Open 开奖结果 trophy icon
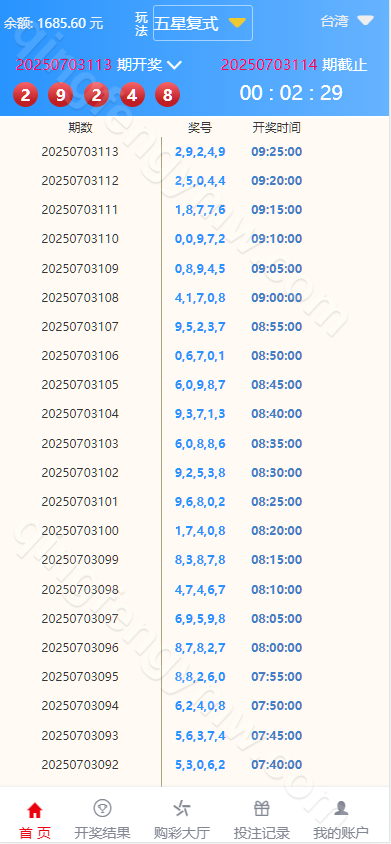 pos(102,808)
